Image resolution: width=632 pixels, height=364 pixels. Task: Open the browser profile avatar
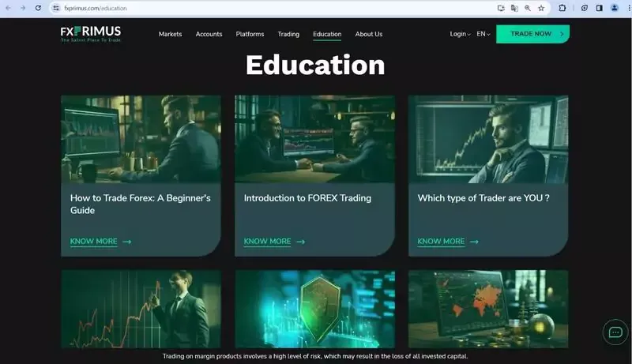[x=615, y=8]
